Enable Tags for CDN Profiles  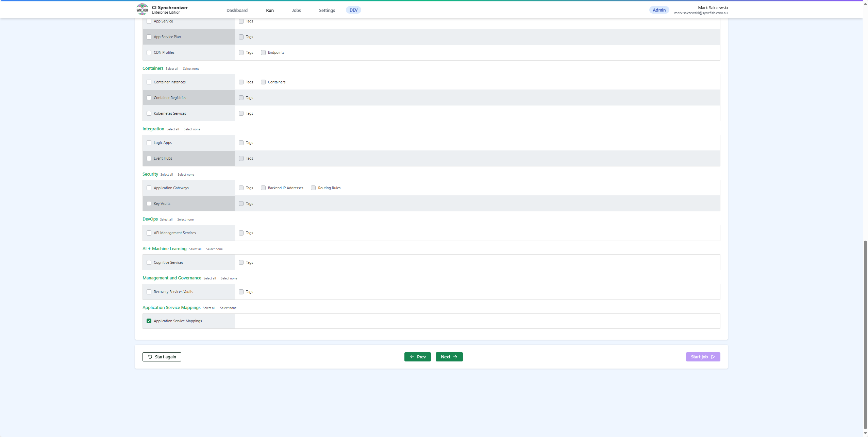pos(241,53)
